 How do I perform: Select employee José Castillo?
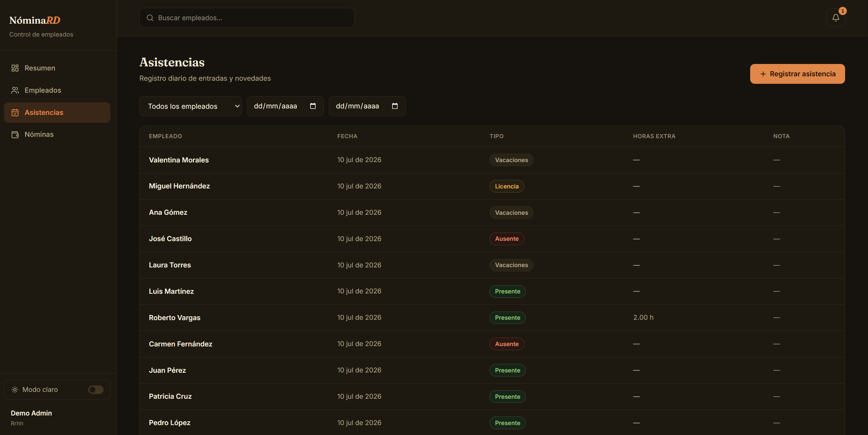[170, 239]
